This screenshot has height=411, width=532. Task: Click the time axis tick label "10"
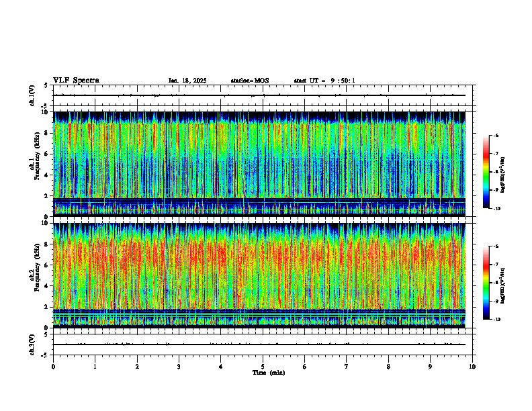tap(472, 367)
